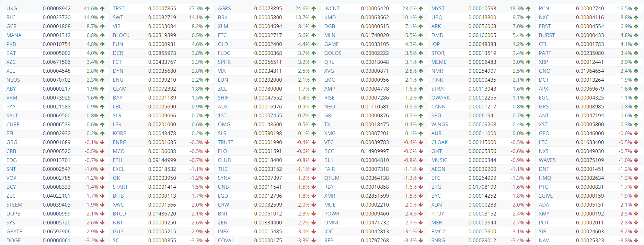Open the OMNI market link

331,223
